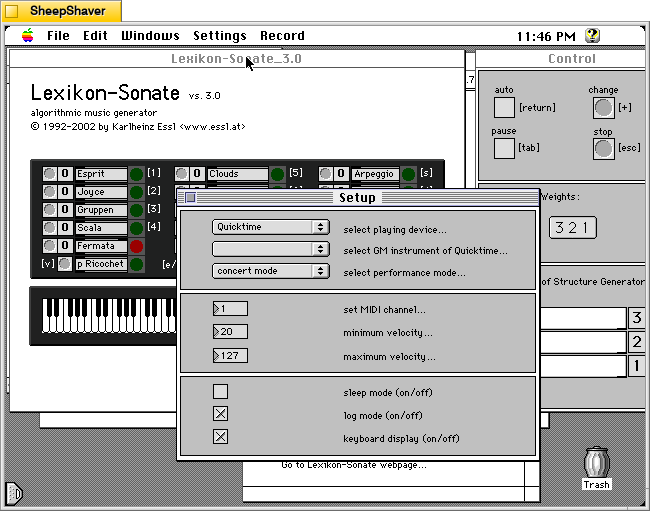Click the menu bar clock showing 11:46 PM
650x511 pixels.
(546, 36)
